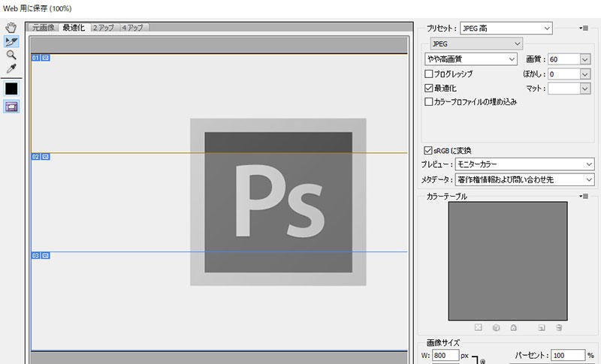
Task: Click the パーセント field showing 100
Action: tap(568, 355)
